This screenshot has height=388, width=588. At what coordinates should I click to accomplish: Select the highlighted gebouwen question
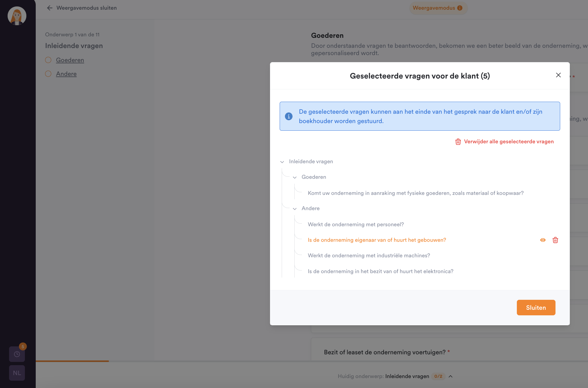(377, 240)
